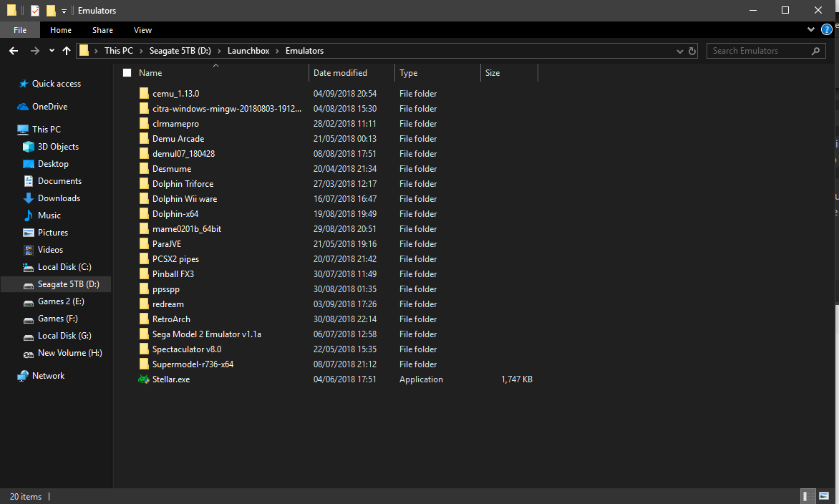Image resolution: width=839 pixels, height=504 pixels.
Task: Select the clrmamepro folder name
Action: pos(175,124)
